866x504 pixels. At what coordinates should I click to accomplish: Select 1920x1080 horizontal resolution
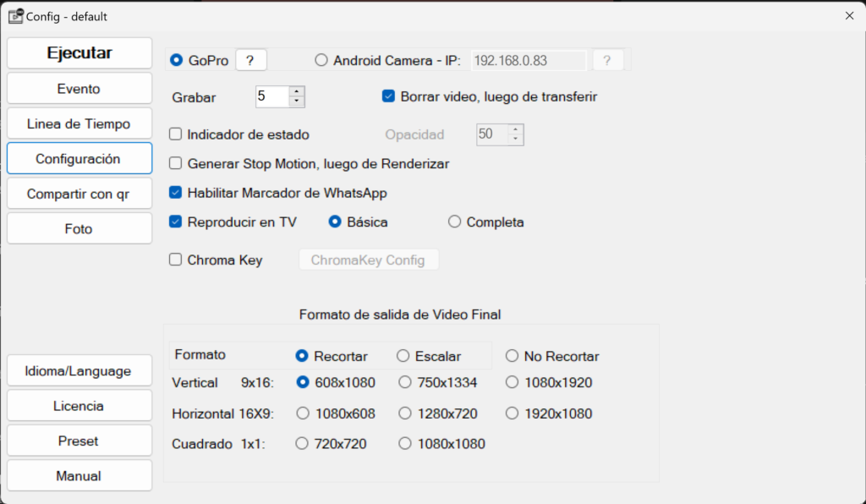(x=512, y=414)
